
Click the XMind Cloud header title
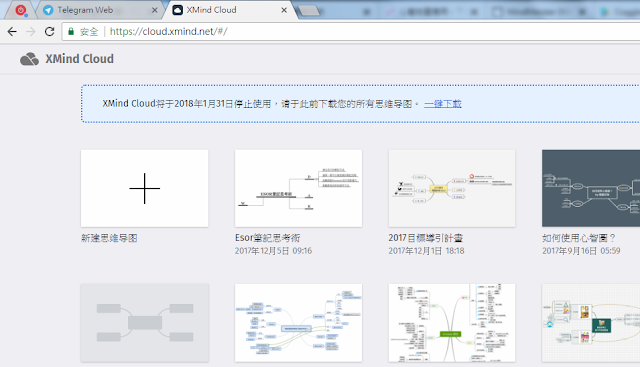(x=80, y=59)
